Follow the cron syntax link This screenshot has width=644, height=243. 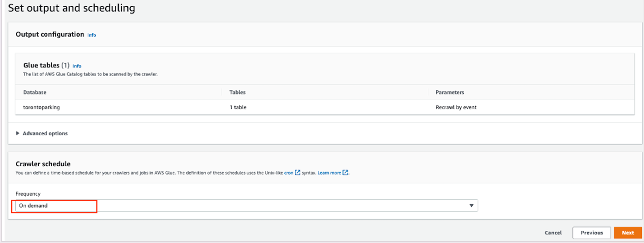tap(288, 173)
